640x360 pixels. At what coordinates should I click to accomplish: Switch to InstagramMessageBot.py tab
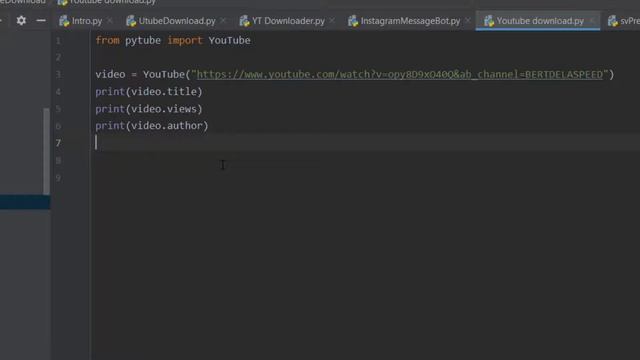[410, 21]
